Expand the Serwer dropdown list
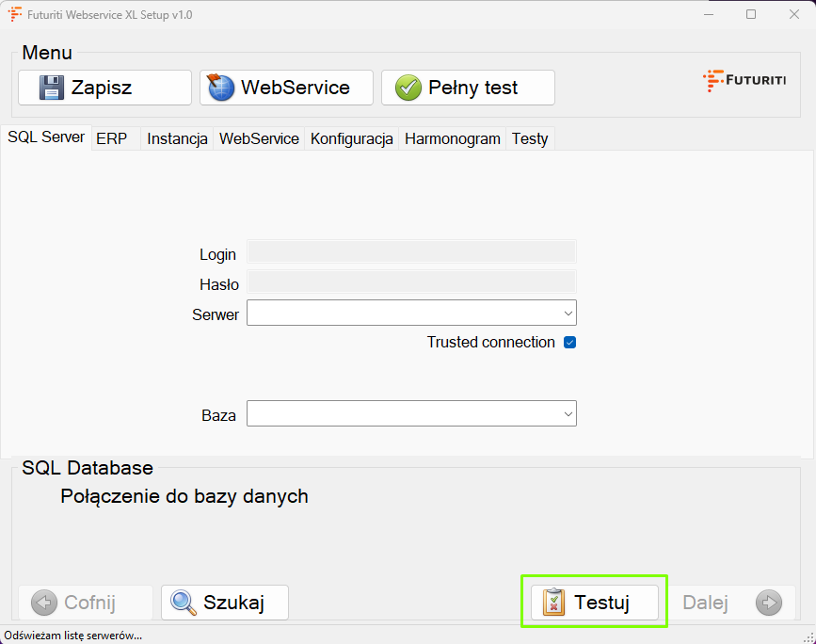 click(x=568, y=313)
